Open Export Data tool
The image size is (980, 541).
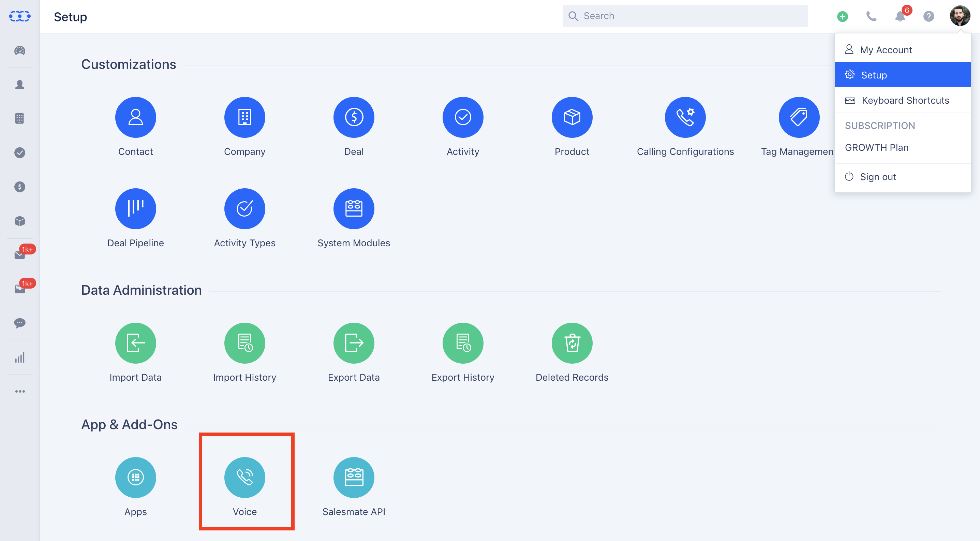354,343
